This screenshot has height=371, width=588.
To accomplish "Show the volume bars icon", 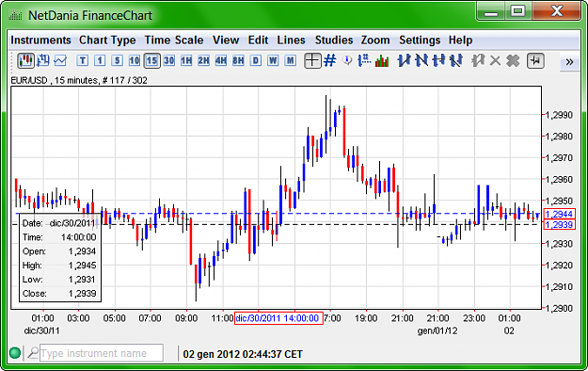I will click(382, 60).
